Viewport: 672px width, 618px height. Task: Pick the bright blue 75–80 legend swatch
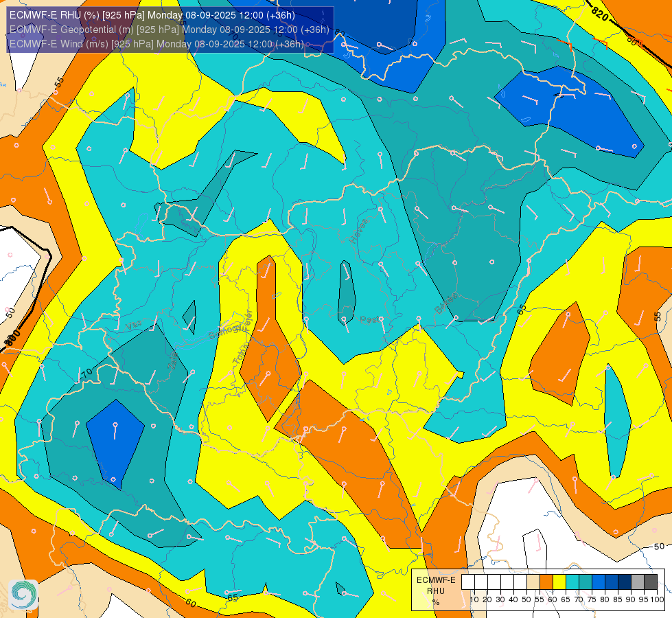pyautogui.click(x=599, y=582)
